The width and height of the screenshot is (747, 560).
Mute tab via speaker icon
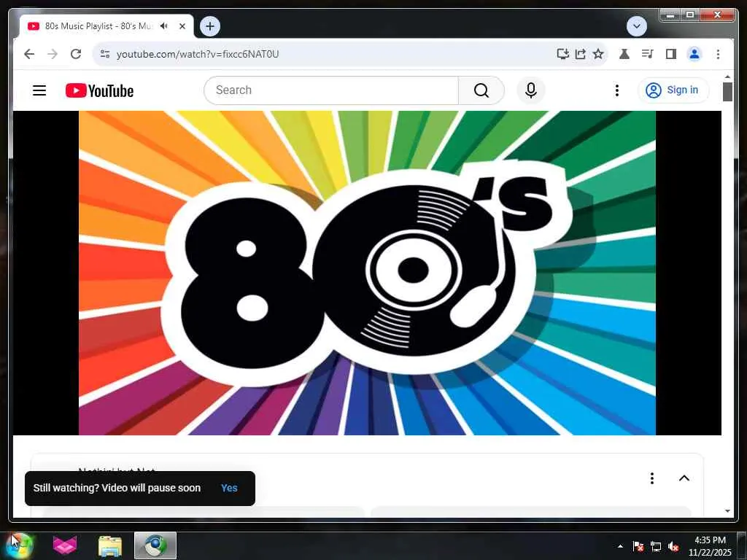point(164,26)
